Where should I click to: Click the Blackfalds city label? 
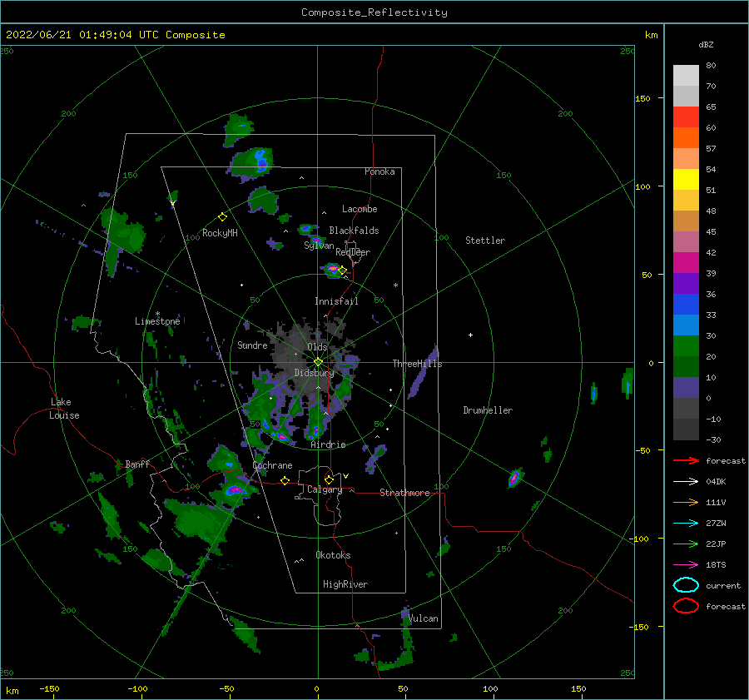tap(354, 231)
